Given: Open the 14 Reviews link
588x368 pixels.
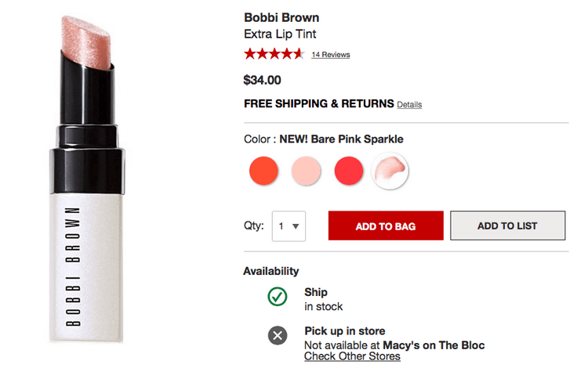Looking at the screenshot, I should (x=330, y=55).
